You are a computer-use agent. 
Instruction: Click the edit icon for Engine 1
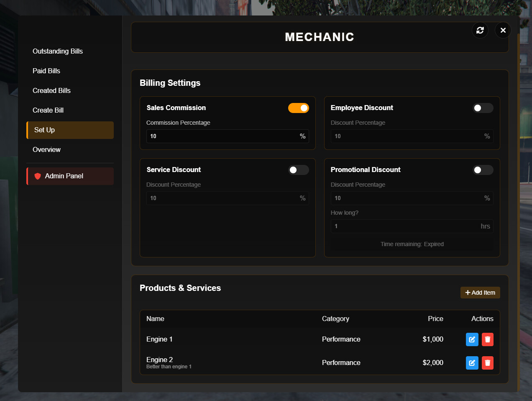pos(472,339)
